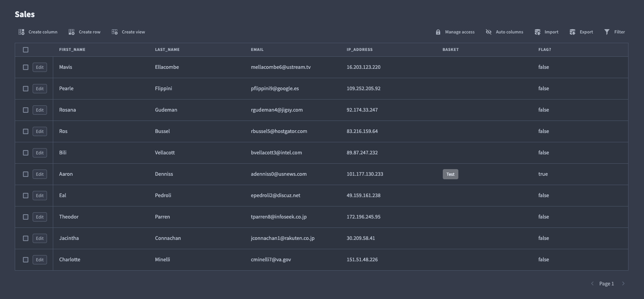
Task: Click the true flag value
Action: pyautogui.click(x=543, y=174)
